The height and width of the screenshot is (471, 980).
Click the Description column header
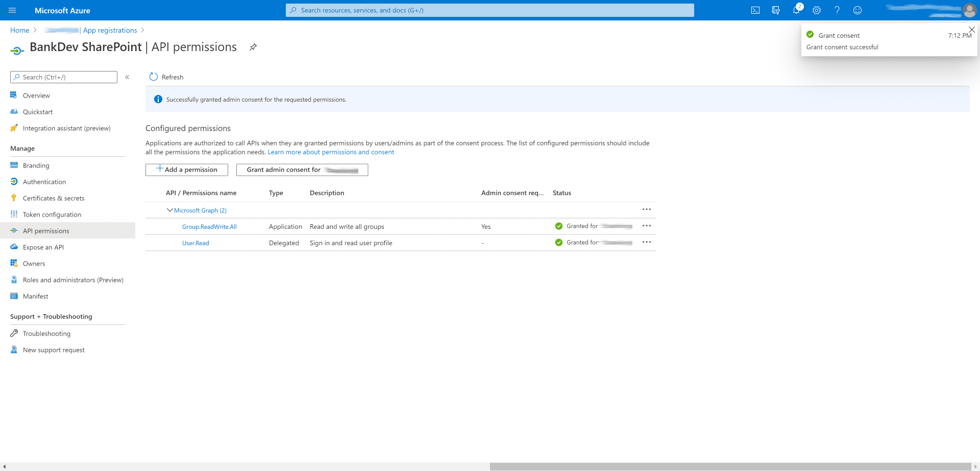[x=327, y=193]
